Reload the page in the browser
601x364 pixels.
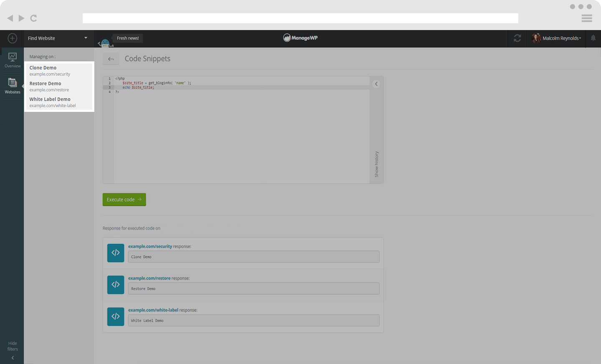(34, 18)
